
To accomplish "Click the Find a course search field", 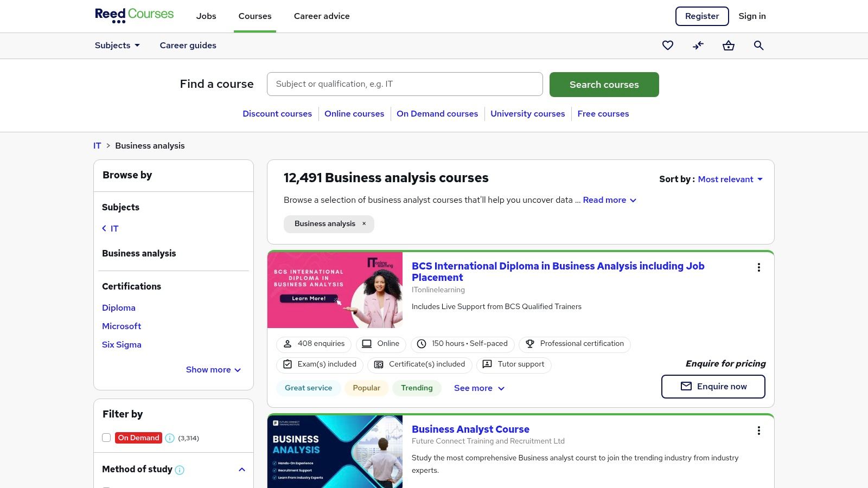I will [x=405, y=84].
